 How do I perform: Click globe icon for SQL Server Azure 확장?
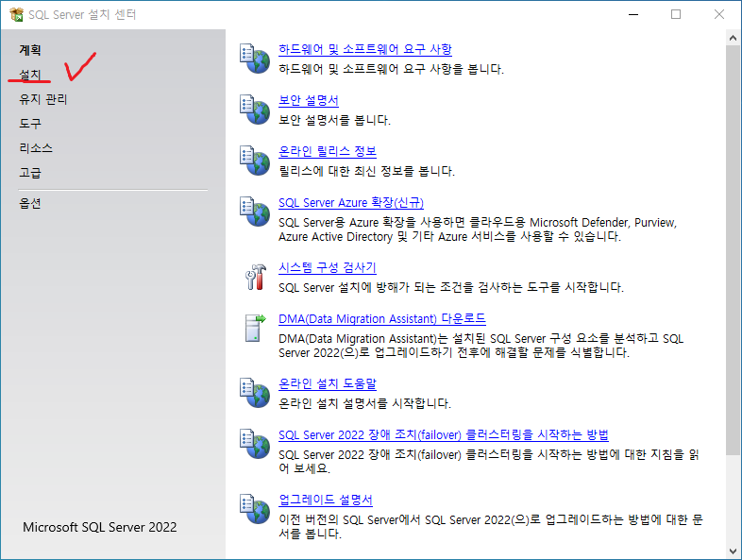pos(255,212)
